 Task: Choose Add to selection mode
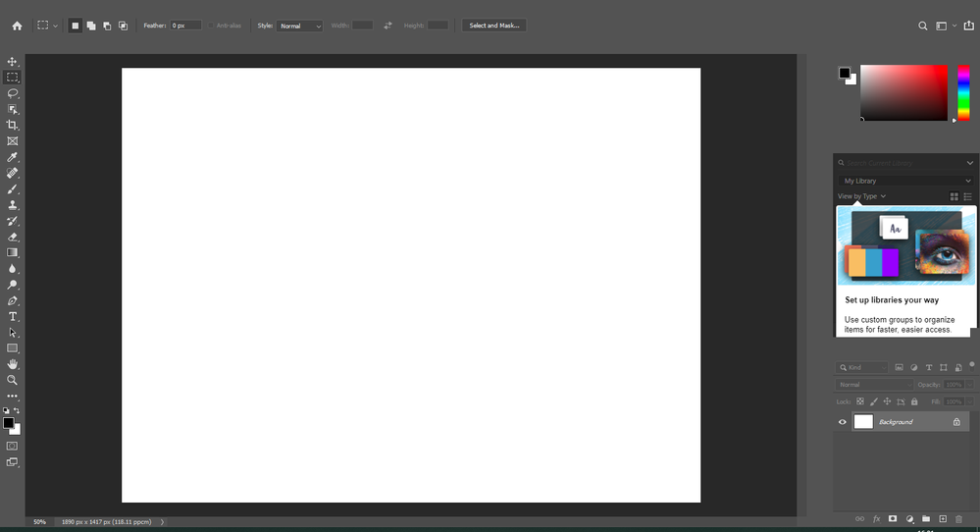(91, 26)
